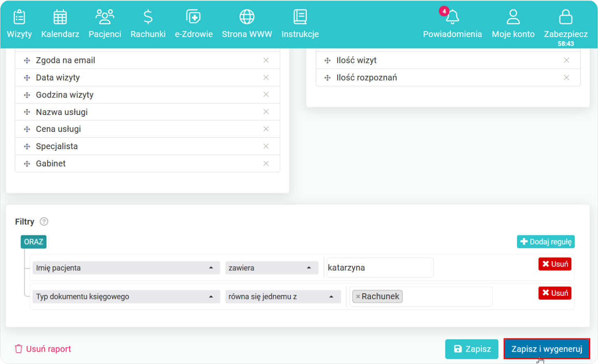Open the Kalendarz calendar view

tap(60, 24)
